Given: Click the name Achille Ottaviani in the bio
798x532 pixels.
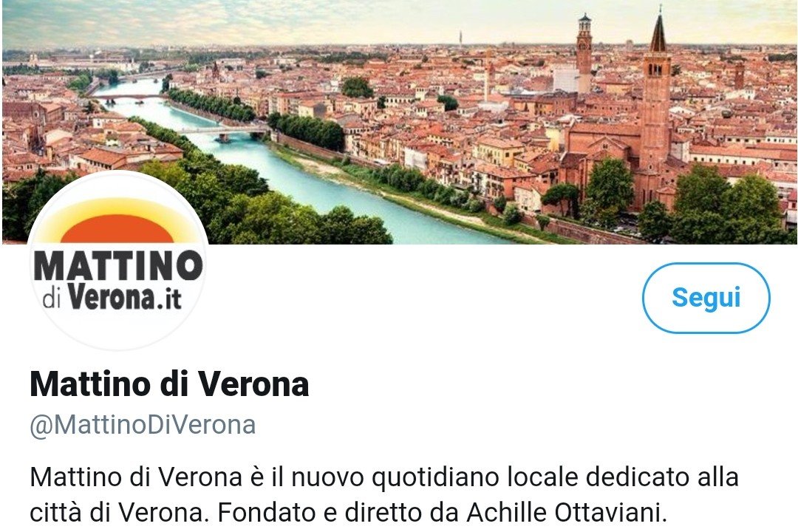Looking at the screenshot, I should point(567,514).
